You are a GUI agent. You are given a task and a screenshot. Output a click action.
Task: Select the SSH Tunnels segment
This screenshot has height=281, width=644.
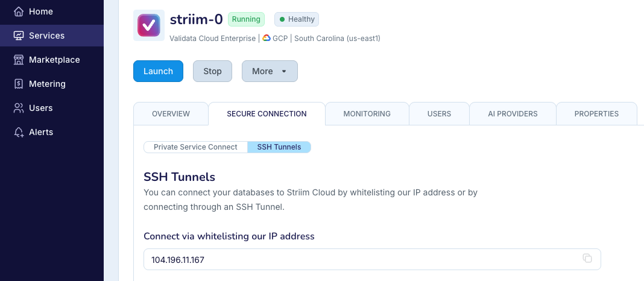279,147
